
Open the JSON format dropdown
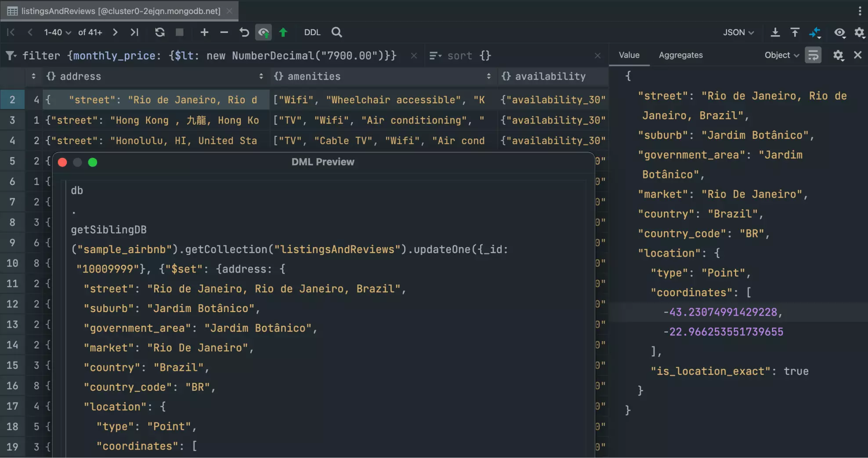click(x=738, y=32)
